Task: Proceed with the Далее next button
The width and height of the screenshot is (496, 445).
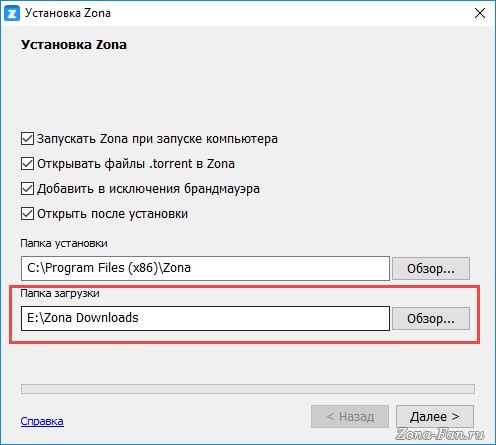Action: coord(435,416)
